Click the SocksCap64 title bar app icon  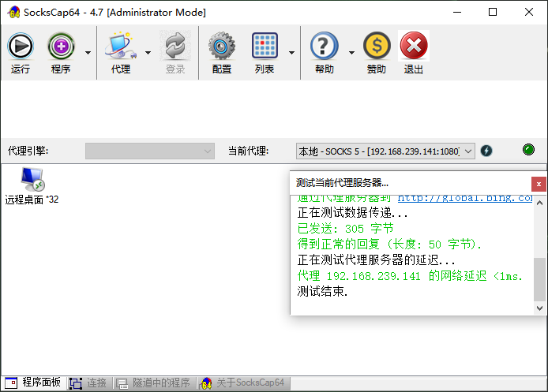(14, 12)
